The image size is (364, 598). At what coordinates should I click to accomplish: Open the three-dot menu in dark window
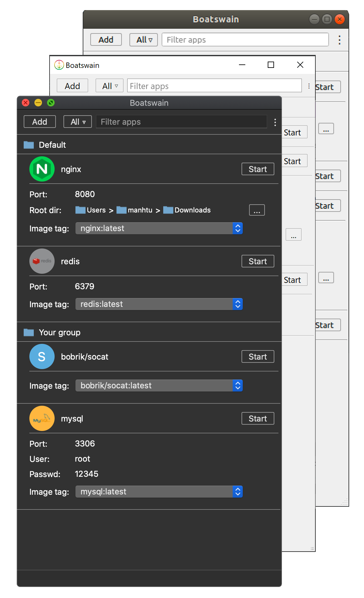[275, 122]
